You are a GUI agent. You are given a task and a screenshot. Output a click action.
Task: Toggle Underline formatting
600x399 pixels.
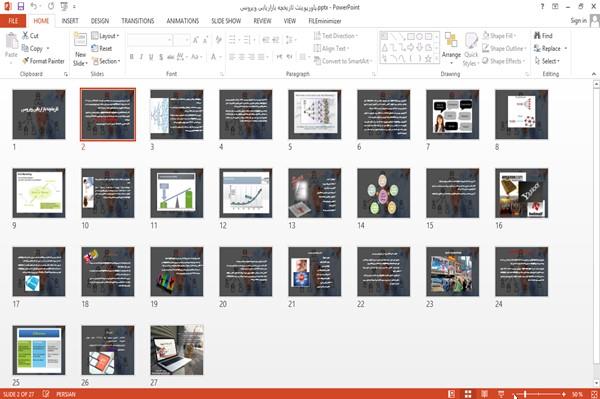(x=151, y=57)
